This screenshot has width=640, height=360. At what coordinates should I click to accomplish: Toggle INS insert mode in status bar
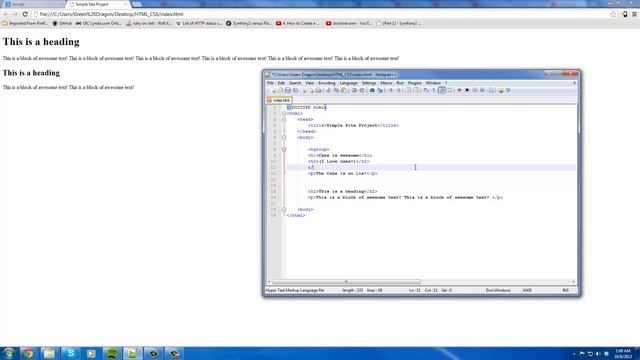(566, 290)
